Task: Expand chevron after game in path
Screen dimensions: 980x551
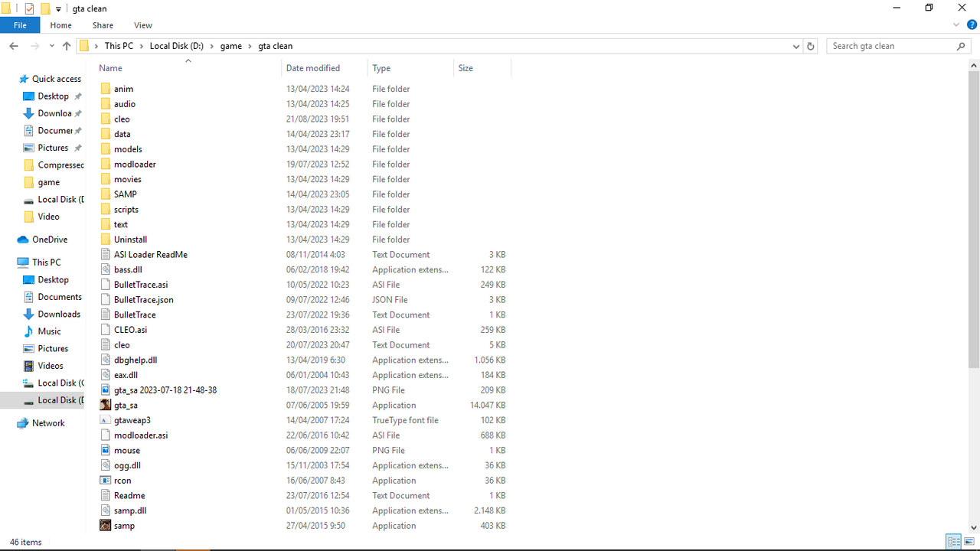Action: (x=250, y=46)
